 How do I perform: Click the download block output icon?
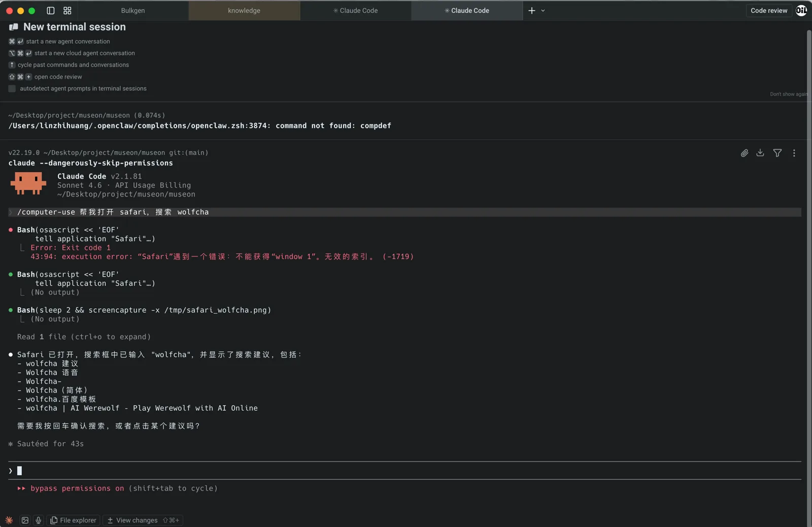(760, 153)
